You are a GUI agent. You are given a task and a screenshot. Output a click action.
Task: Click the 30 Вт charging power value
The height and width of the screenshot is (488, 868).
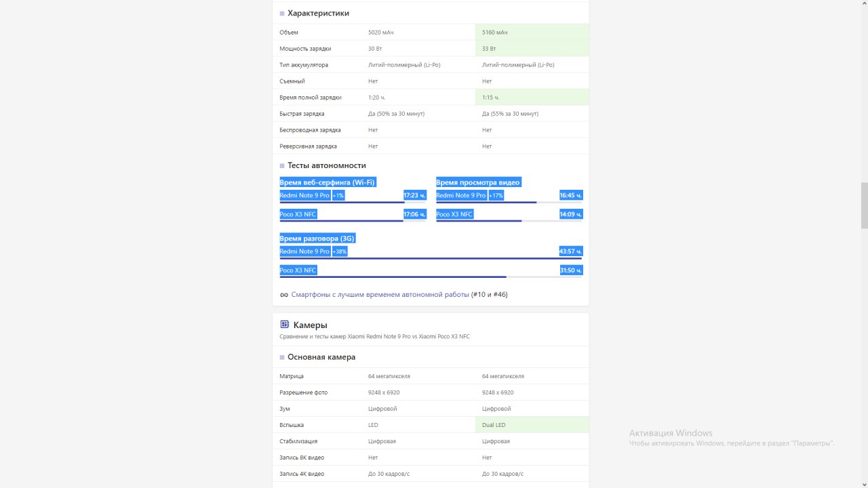pyautogui.click(x=375, y=49)
